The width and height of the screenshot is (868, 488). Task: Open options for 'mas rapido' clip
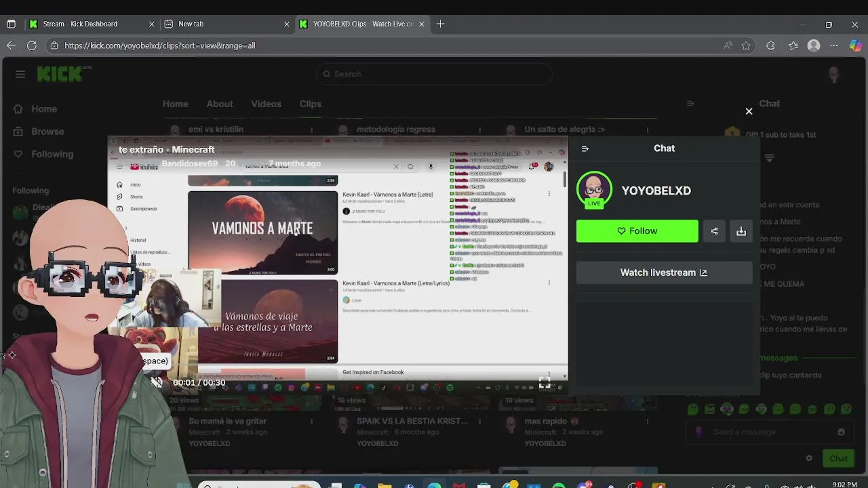pos(648,422)
